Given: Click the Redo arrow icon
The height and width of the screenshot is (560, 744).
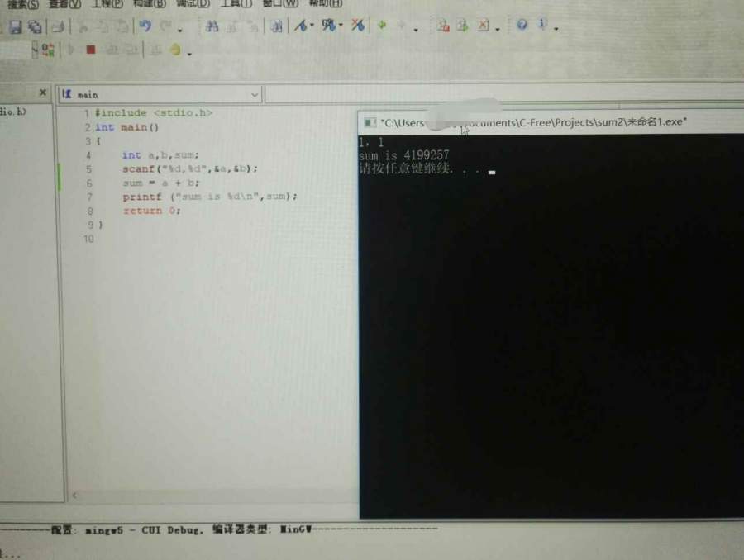Looking at the screenshot, I should (x=165, y=26).
